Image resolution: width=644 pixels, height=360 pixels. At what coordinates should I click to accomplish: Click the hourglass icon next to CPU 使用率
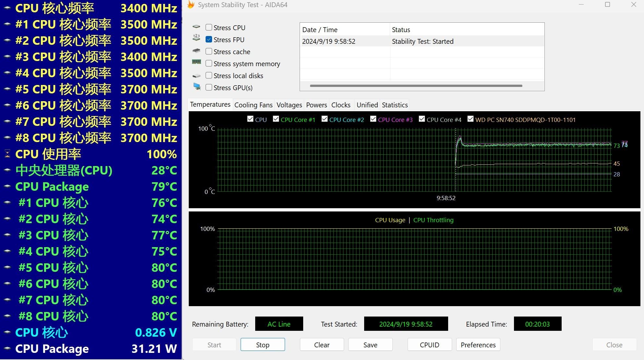tap(7, 154)
